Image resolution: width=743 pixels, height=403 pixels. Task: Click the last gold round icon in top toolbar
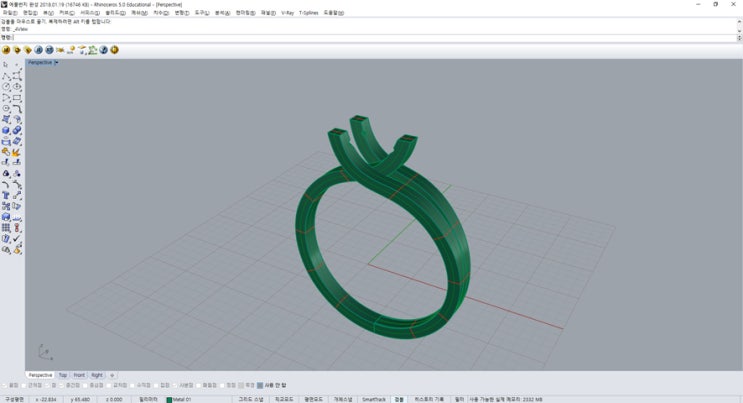114,50
